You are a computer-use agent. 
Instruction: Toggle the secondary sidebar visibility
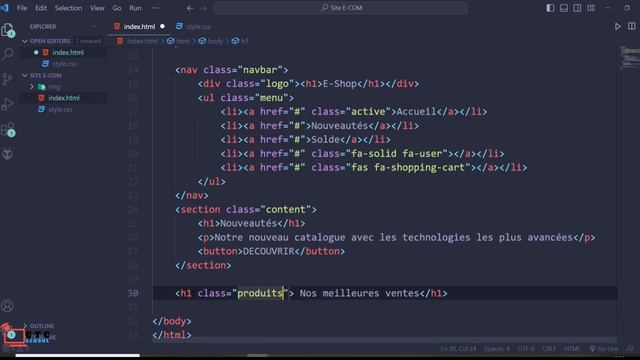click(577, 8)
